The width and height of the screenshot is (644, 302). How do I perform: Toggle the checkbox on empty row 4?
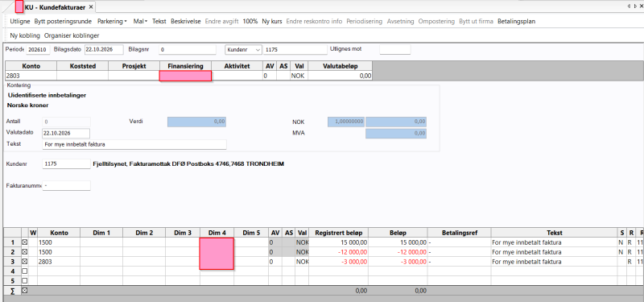pos(24,271)
